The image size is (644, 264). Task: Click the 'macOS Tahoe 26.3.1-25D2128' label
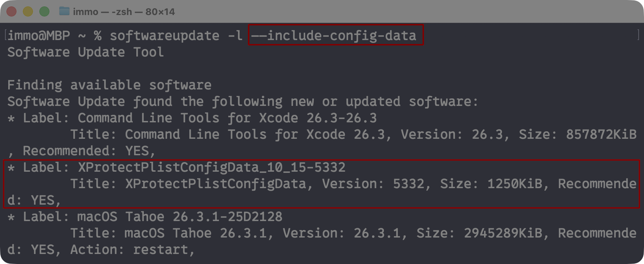pos(180,217)
